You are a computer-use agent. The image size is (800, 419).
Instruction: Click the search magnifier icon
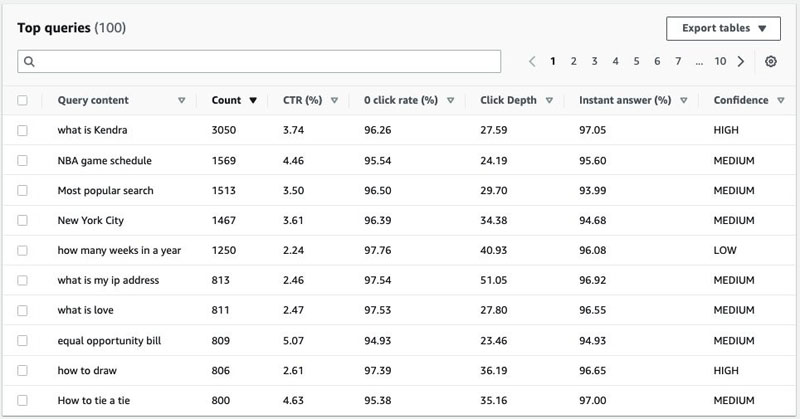[x=29, y=61]
